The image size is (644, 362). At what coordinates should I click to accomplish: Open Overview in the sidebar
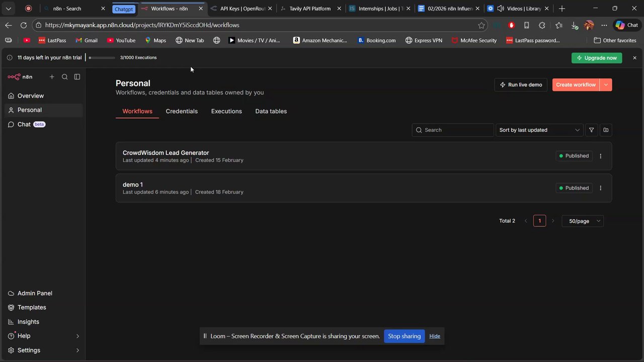click(x=43, y=96)
